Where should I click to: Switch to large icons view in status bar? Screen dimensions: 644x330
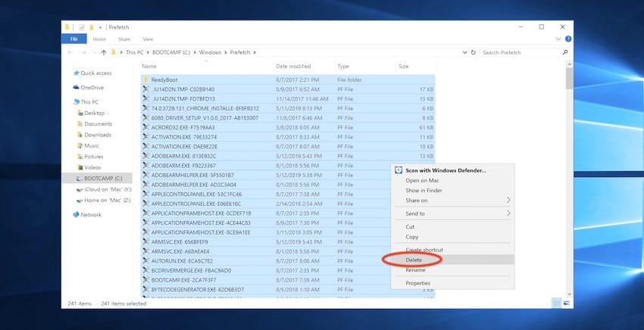tap(567, 304)
